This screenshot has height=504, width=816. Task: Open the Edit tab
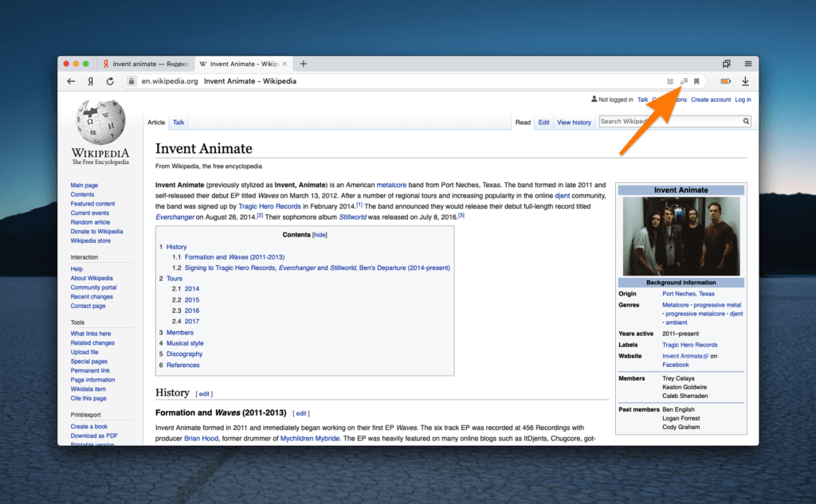pos(543,123)
